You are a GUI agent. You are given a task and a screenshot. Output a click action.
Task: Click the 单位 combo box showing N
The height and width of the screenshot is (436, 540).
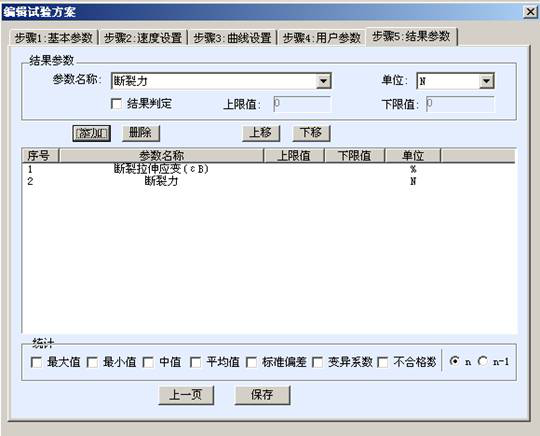tap(455, 81)
